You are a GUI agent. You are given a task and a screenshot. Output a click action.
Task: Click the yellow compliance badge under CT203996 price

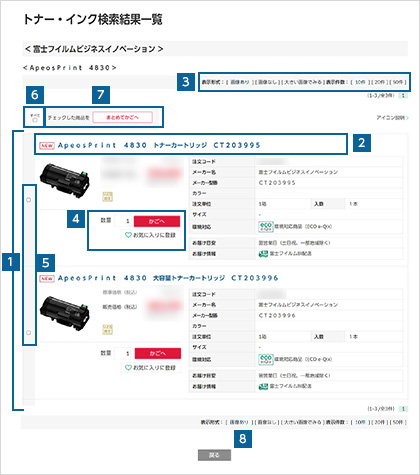click(107, 329)
